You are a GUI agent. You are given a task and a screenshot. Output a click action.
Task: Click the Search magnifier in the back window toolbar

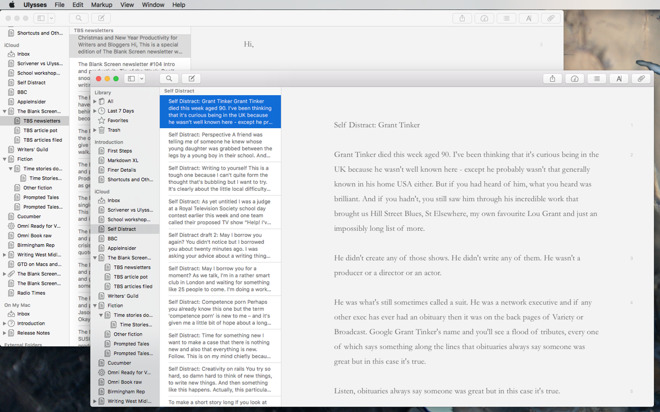(79, 19)
